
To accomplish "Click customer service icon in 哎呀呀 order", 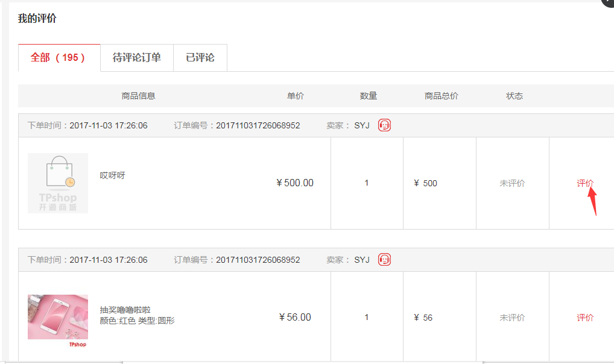I will (384, 125).
